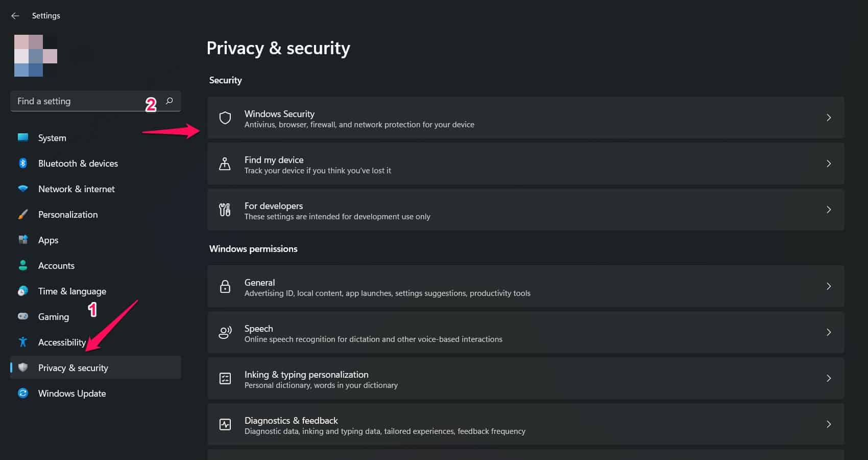Click the user profile picture
Image resolution: width=868 pixels, height=460 pixels.
pyautogui.click(x=36, y=56)
